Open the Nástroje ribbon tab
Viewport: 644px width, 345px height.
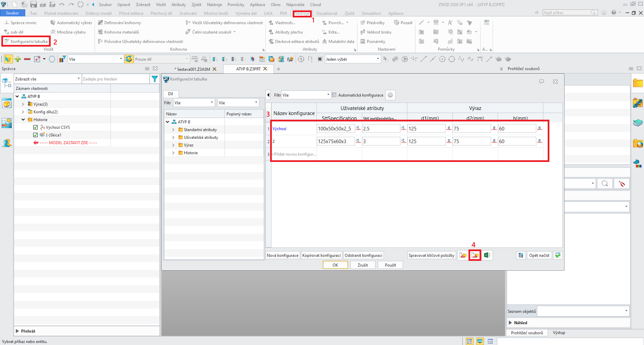(x=302, y=13)
